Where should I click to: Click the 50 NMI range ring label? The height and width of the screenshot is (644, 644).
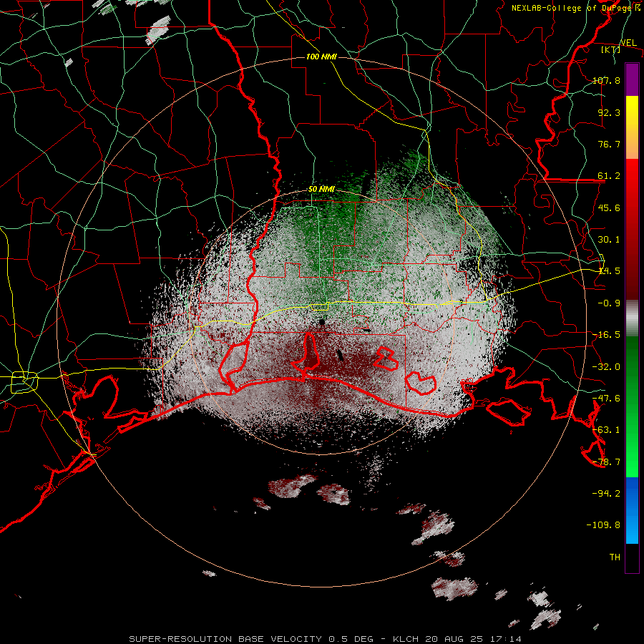[321, 190]
